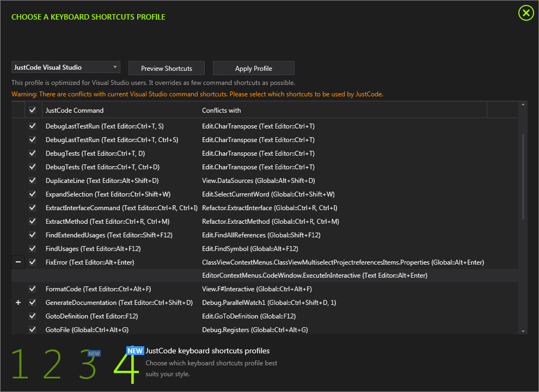This screenshot has width=539, height=392.
Task: Toggle the FindExtendedUsages checkbox
Action: tap(33, 235)
